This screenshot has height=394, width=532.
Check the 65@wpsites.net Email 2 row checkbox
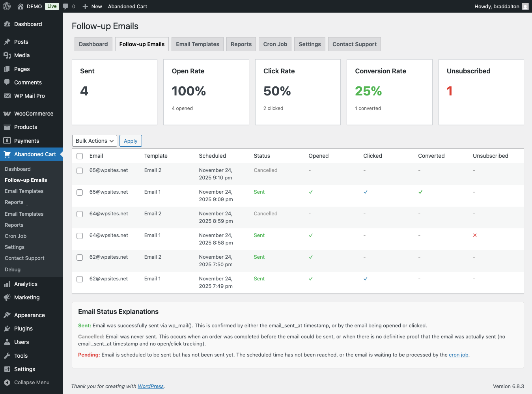coord(80,171)
